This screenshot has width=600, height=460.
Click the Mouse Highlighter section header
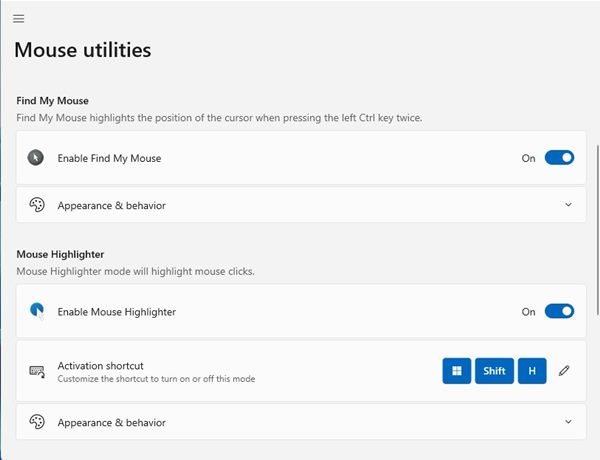tap(61, 255)
